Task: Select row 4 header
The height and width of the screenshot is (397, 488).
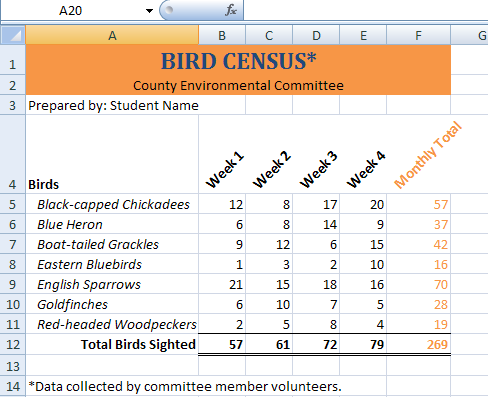Action: tap(13, 154)
